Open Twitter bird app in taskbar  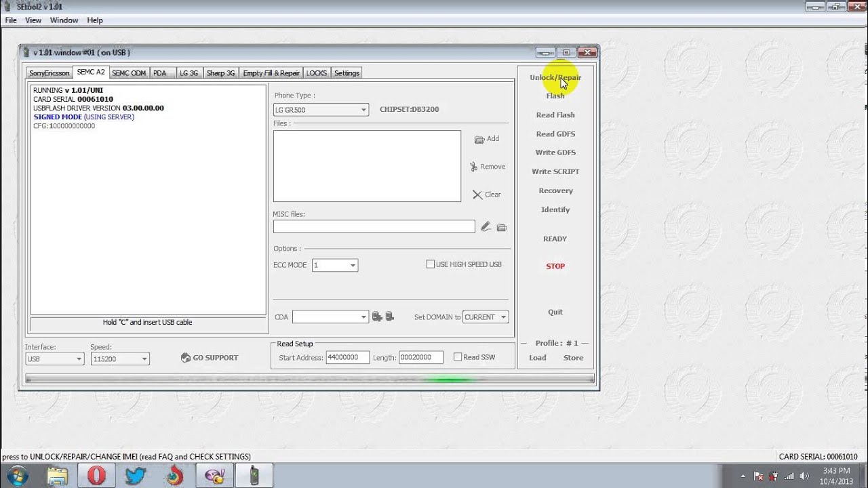point(136,476)
